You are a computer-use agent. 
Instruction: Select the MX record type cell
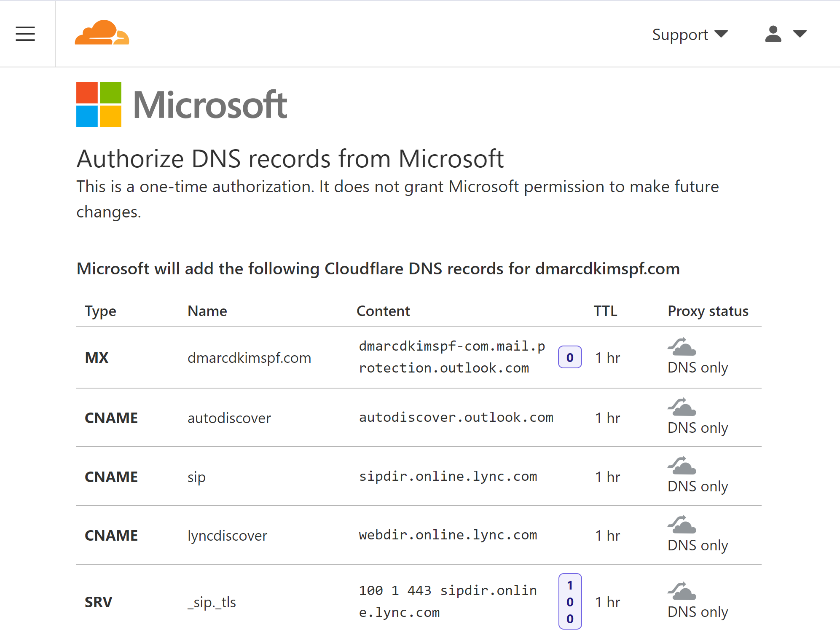[x=97, y=358]
